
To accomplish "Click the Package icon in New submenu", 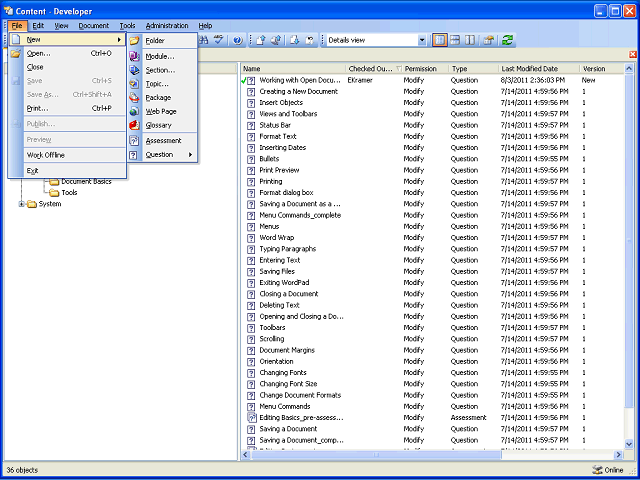I will click(x=134, y=98).
